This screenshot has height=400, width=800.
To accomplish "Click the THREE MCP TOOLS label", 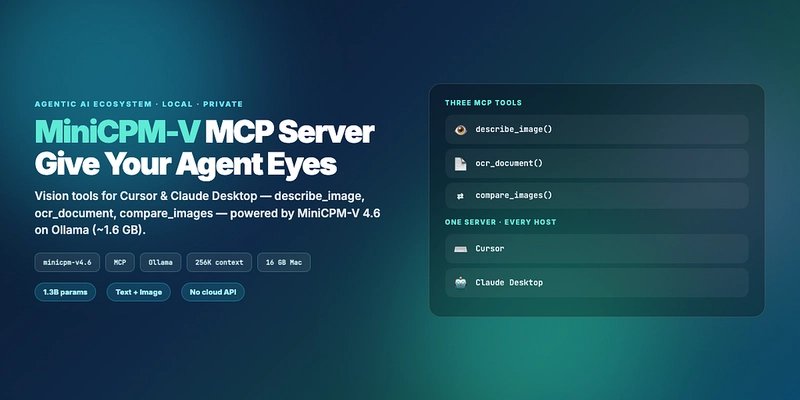I will (483, 103).
